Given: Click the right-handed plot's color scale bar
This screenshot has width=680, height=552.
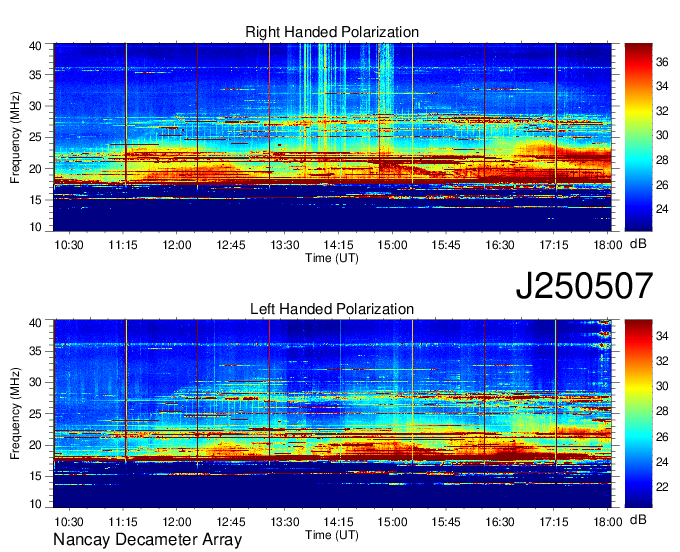Looking at the screenshot, I should (638, 137).
